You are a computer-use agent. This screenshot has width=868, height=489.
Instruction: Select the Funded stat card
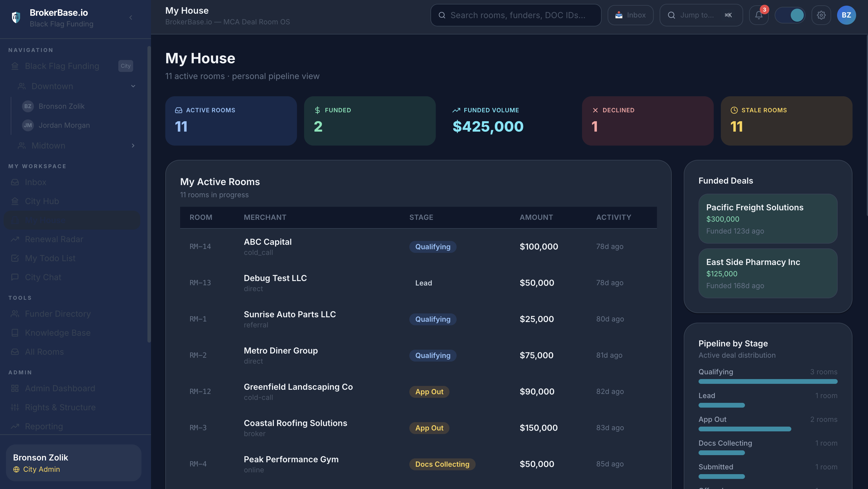(x=369, y=121)
